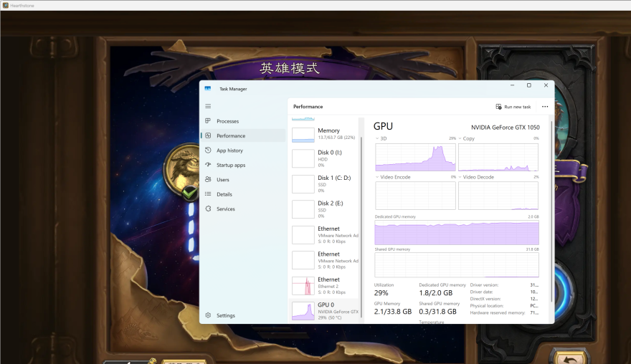
Task: Click the Hearthstone back arrow button
Action: 570,358
